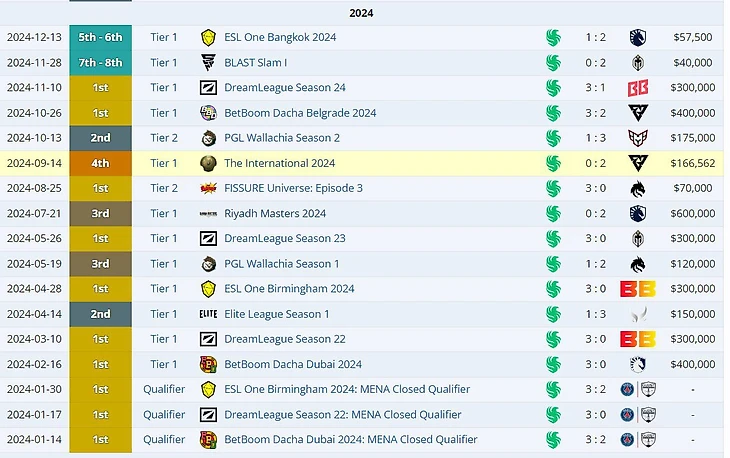
Task: Click opponent logo in DreamLeague Season 24 row
Action: (638, 88)
